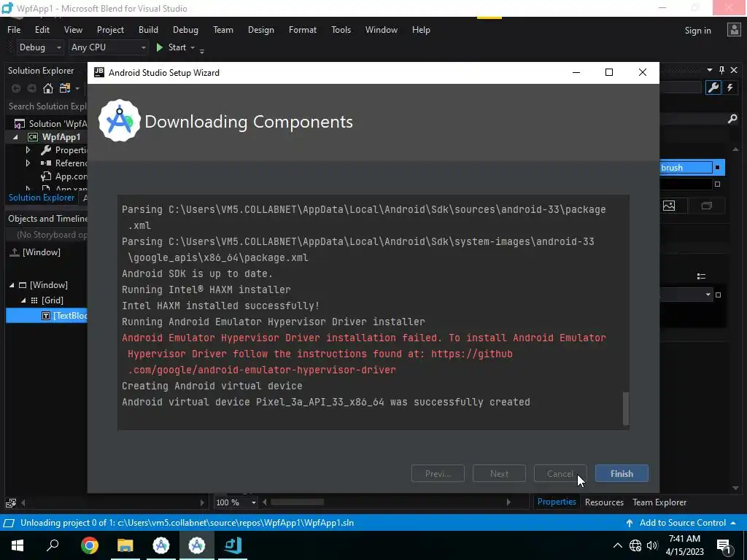Click the scope-up arrow icon beside [Window]
The image size is (747, 560).
coord(15,252)
